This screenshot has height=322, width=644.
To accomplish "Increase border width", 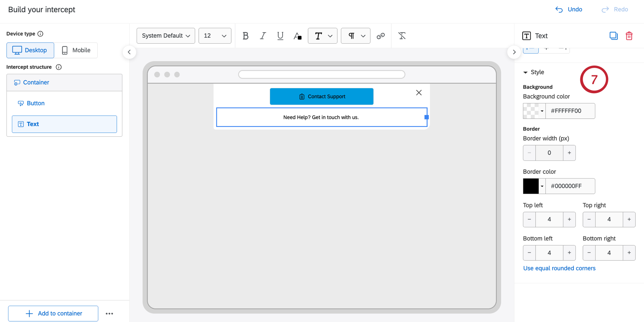I will pos(569,153).
